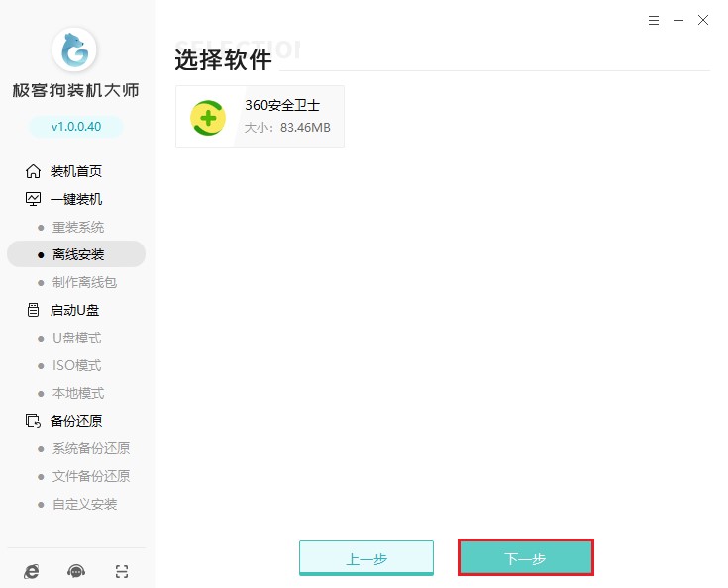This screenshot has width=728, height=588.
Task: Click the 极客狗装机大师 title text
Action: coord(75,90)
